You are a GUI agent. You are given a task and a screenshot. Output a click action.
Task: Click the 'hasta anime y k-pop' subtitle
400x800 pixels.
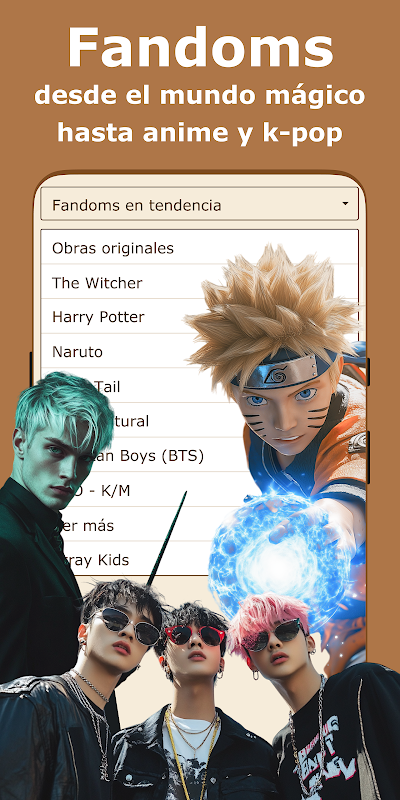click(x=199, y=132)
